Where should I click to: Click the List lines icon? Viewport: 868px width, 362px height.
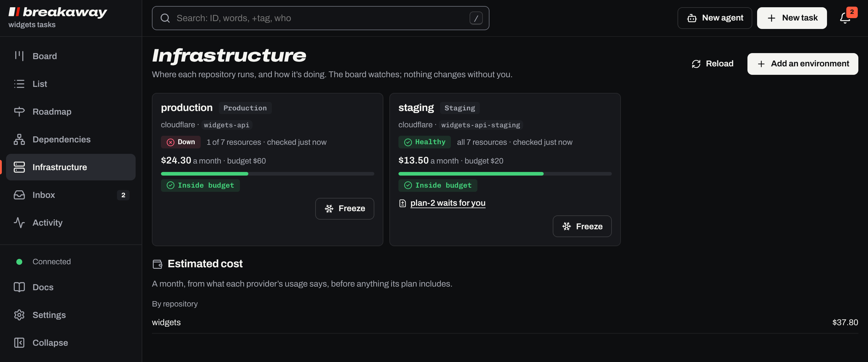(x=19, y=84)
